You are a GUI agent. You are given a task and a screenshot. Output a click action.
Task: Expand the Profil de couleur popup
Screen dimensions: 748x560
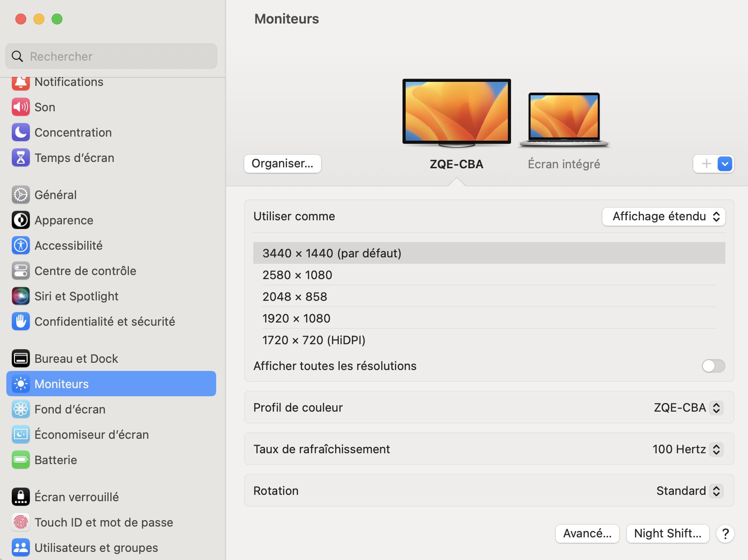click(x=688, y=408)
